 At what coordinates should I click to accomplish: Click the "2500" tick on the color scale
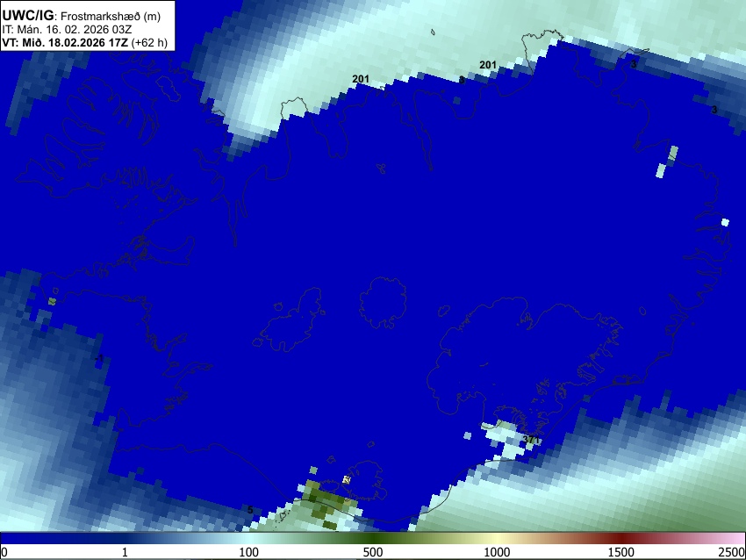click(x=732, y=552)
